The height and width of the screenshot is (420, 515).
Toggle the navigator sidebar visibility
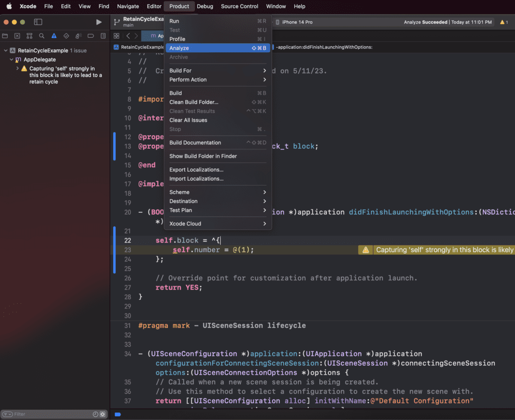38,22
